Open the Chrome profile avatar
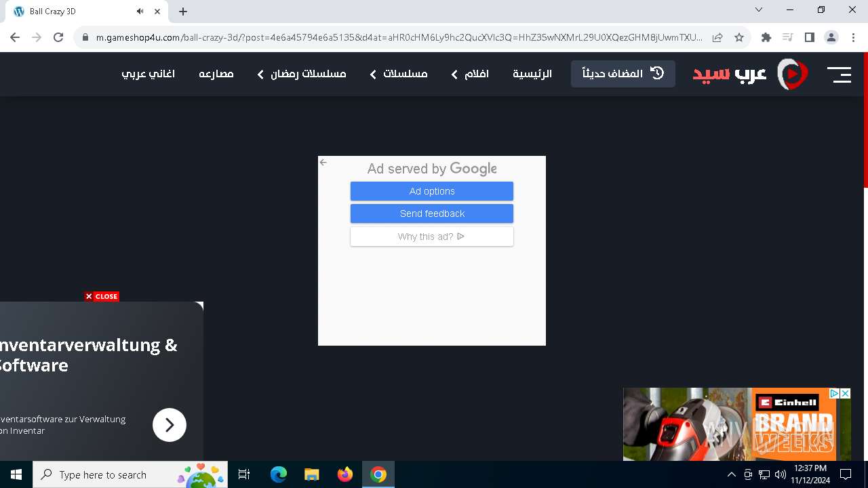 click(x=831, y=37)
